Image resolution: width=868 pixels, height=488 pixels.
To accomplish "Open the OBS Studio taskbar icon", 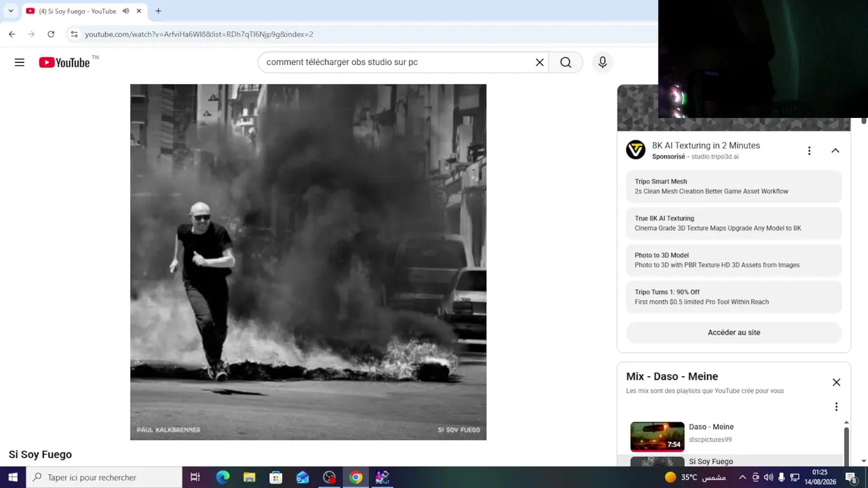I will [x=329, y=477].
